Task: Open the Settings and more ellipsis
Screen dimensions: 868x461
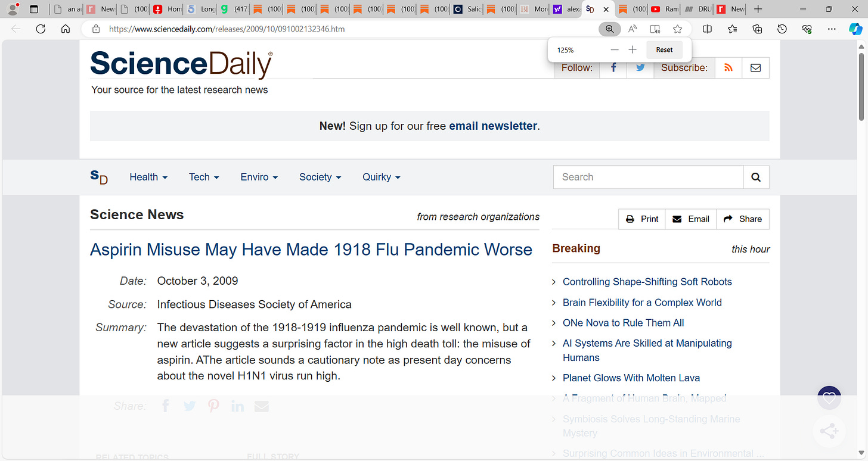Action: click(832, 29)
